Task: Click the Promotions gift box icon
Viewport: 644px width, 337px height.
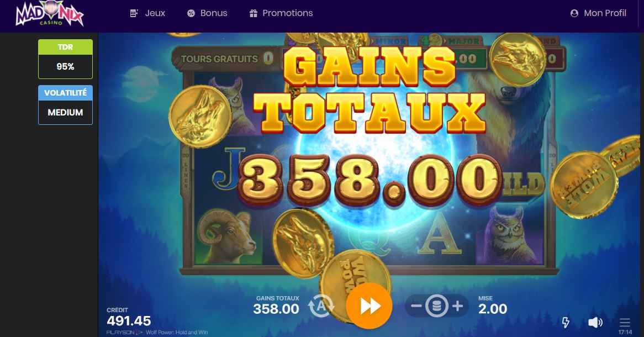Action: (x=254, y=13)
